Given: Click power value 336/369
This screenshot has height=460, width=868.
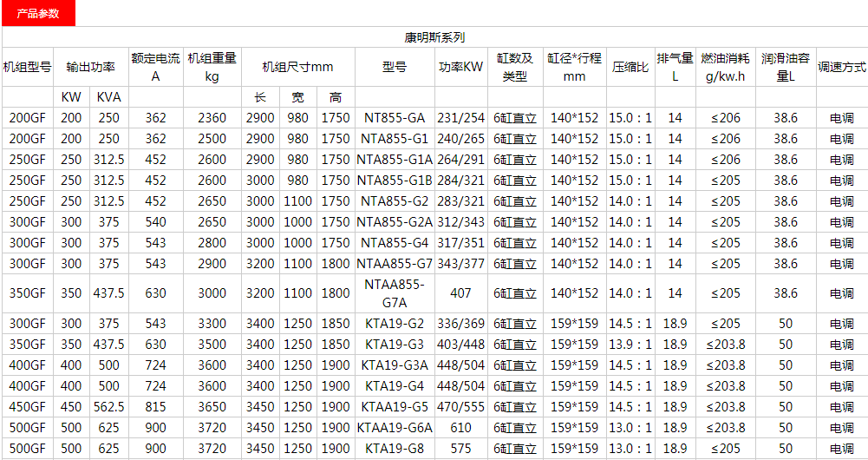Looking at the screenshot, I should click(x=460, y=324).
